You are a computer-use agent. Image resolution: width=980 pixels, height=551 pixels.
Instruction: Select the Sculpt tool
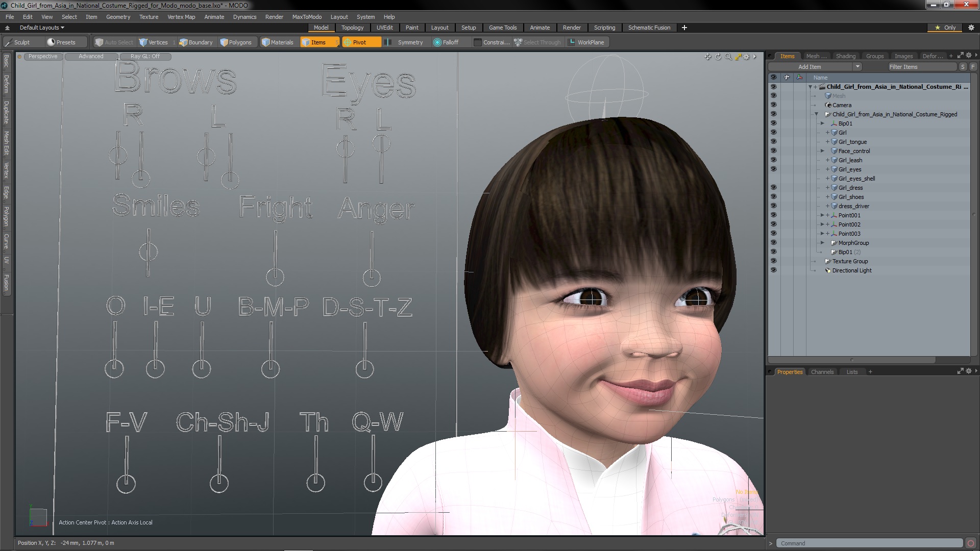[x=18, y=42]
